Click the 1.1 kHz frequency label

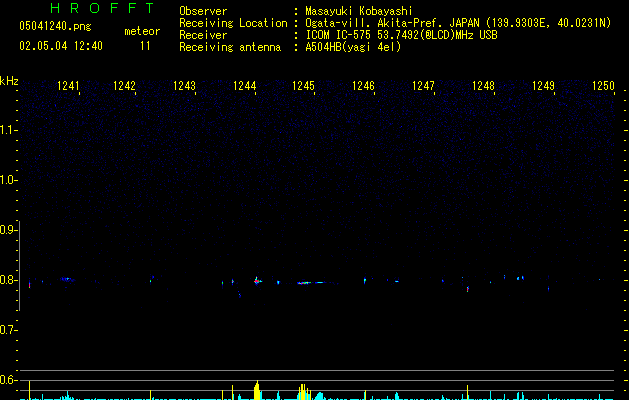[8, 130]
